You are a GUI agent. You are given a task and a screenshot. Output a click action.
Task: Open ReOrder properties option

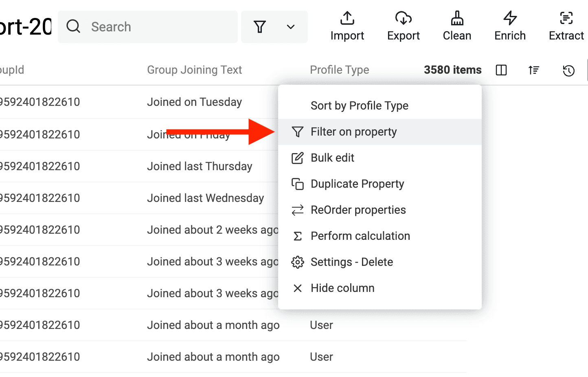[358, 210]
